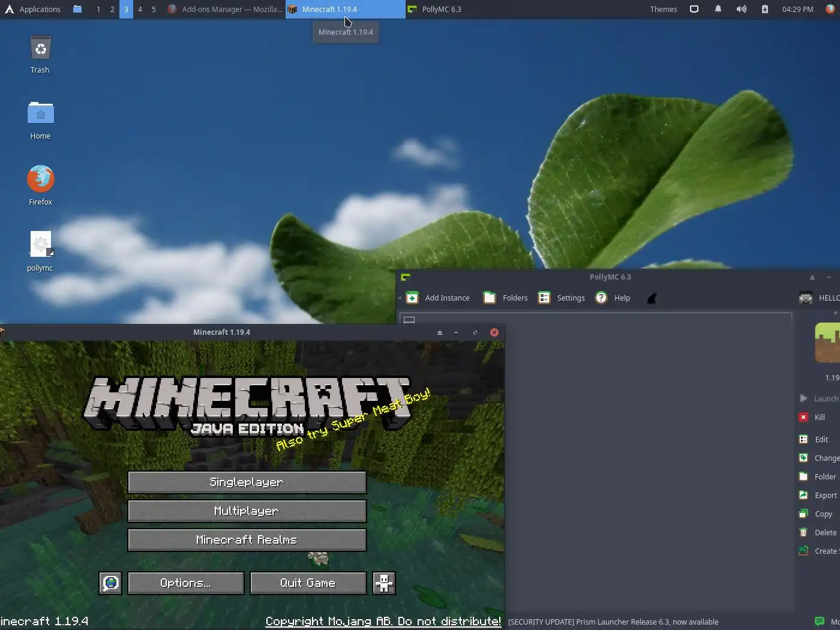Click the display icon in the system tray

point(694,9)
